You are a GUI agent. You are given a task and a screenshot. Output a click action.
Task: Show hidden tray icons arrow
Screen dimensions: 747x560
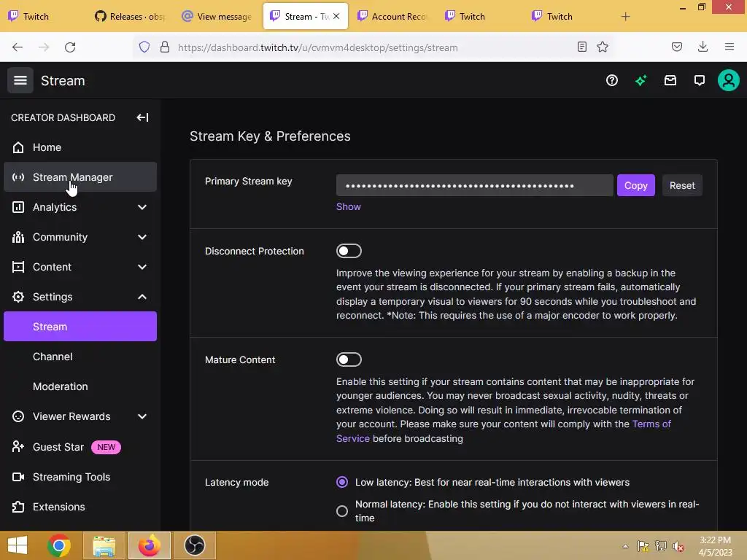(x=625, y=547)
